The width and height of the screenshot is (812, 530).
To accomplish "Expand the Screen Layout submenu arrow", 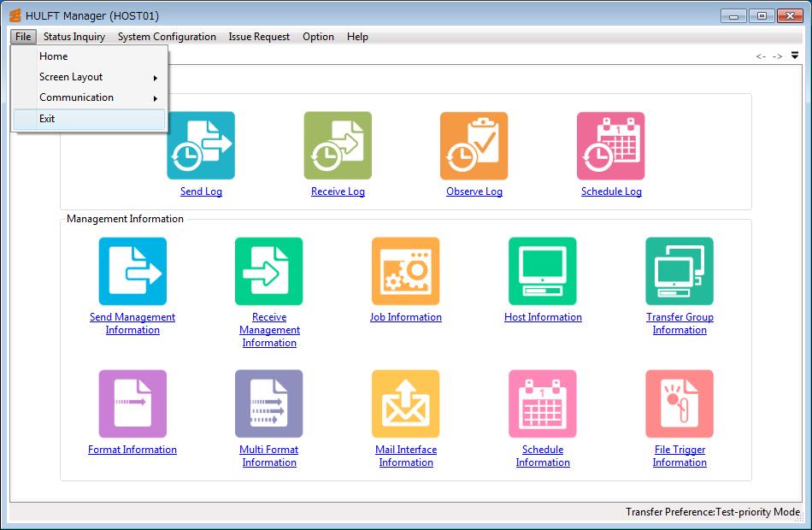I will [x=155, y=78].
